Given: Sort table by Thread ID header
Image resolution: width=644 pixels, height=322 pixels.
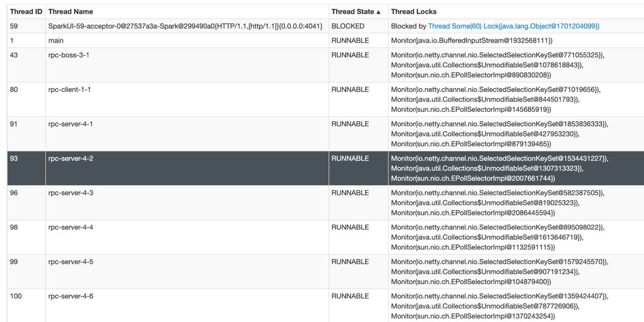Looking at the screenshot, I should (x=26, y=12).
